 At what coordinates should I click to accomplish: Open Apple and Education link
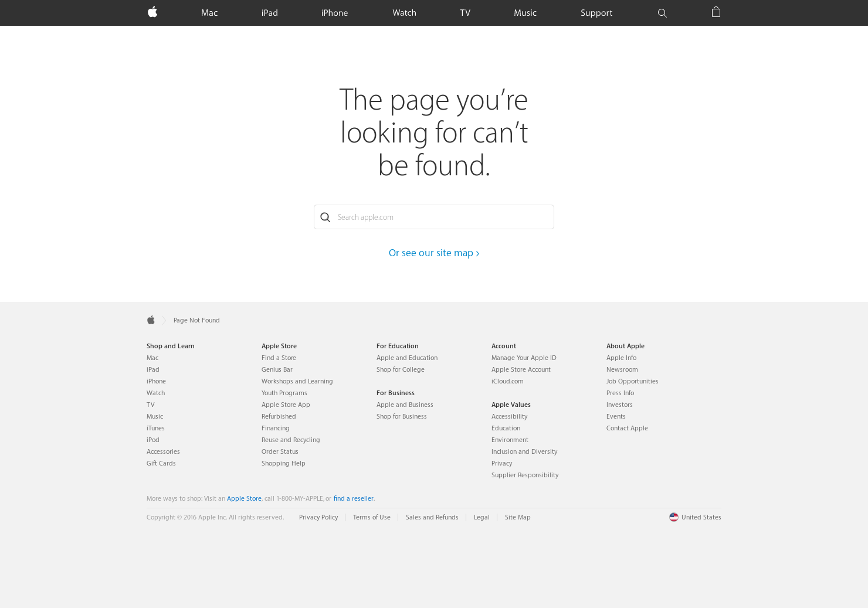coord(407,358)
